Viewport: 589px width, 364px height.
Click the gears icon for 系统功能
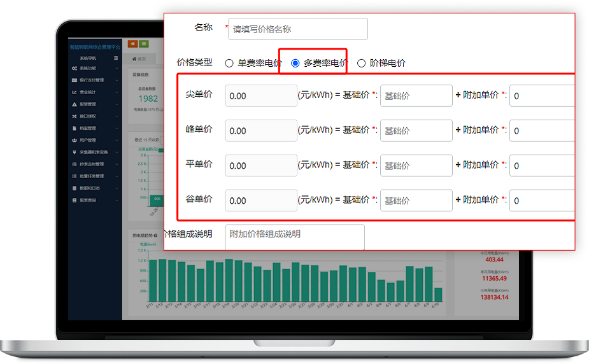tap(75, 68)
